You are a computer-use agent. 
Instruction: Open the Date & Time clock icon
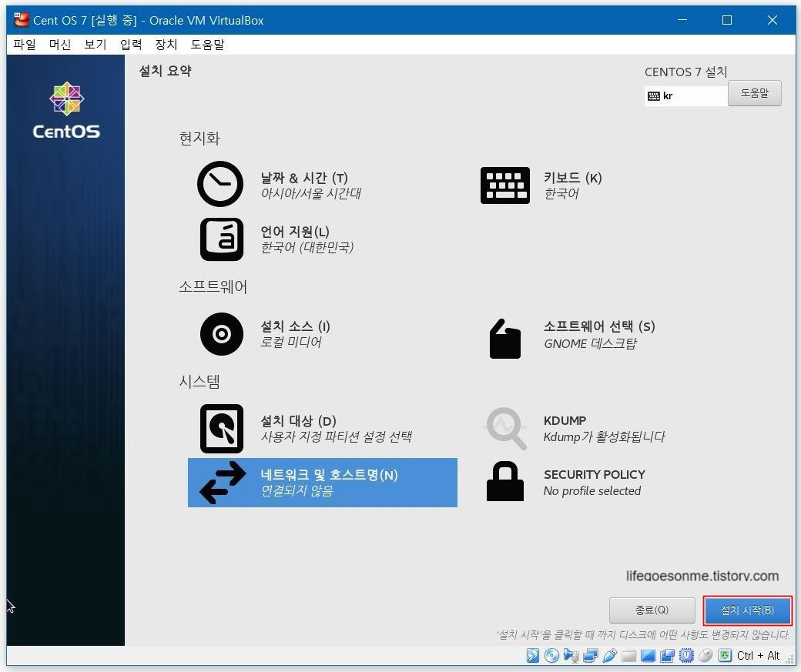(x=220, y=184)
